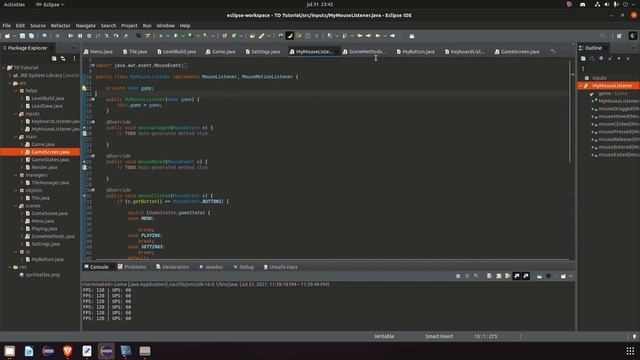Click 'Writable' in the status bar
Viewport: 640px width, 360px height.
tap(384, 337)
